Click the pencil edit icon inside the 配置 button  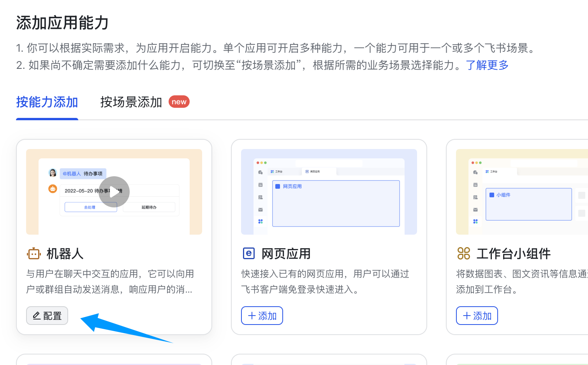37,316
